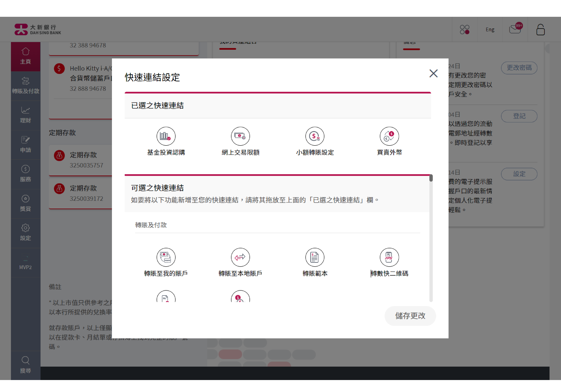Click the 小額轉賬設定 quick link icon

click(x=315, y=136)
